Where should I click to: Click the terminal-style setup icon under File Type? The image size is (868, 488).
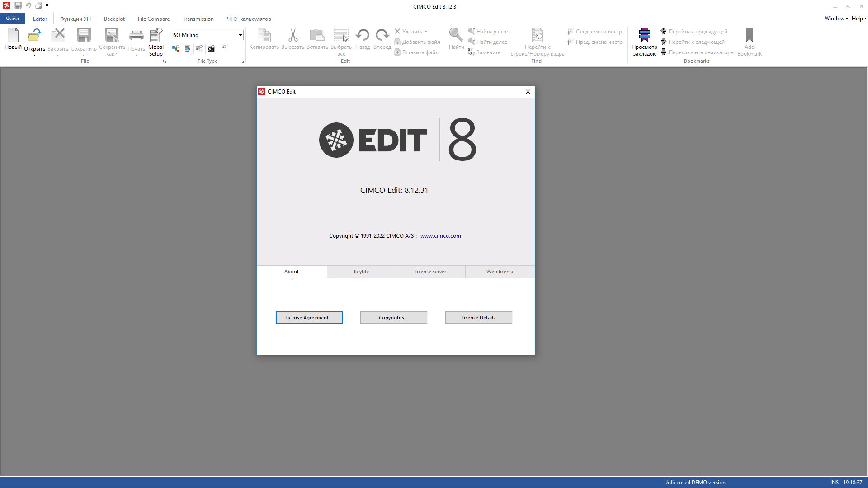211,49
